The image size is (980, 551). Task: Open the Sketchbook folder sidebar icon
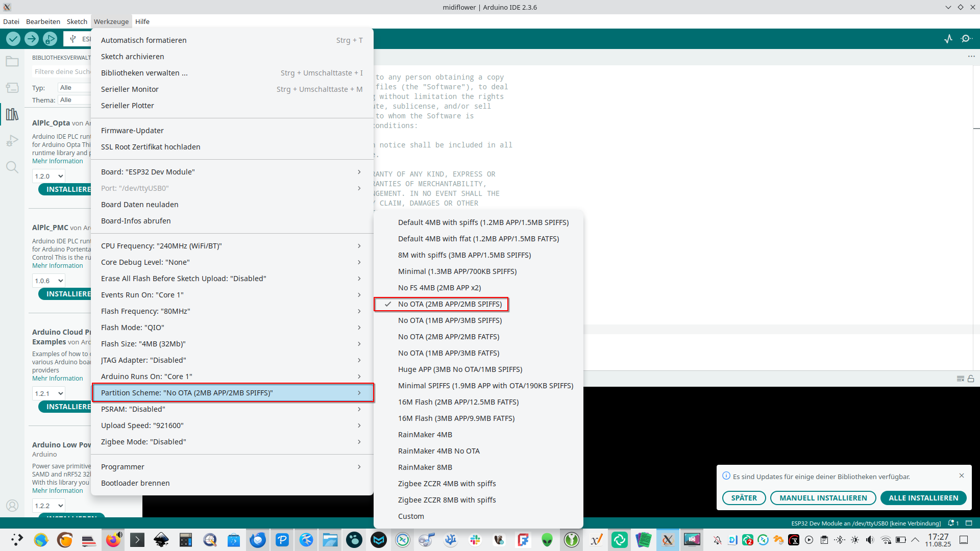point(12,62)
